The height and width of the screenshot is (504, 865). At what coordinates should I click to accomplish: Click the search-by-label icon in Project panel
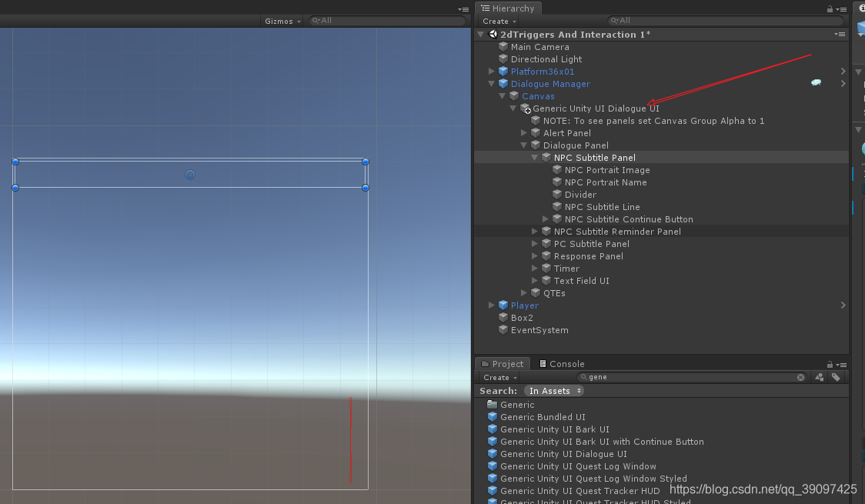point(837,377)
